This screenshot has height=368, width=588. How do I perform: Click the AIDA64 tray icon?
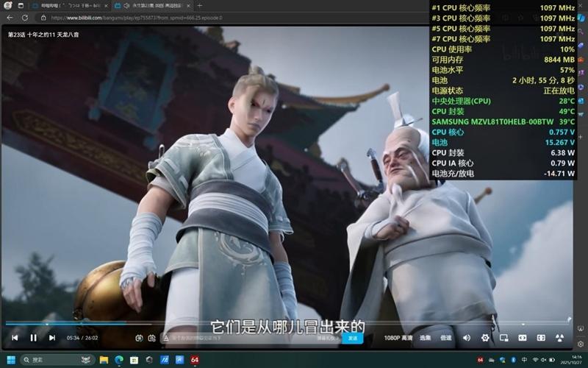click(x=480, y=360)
